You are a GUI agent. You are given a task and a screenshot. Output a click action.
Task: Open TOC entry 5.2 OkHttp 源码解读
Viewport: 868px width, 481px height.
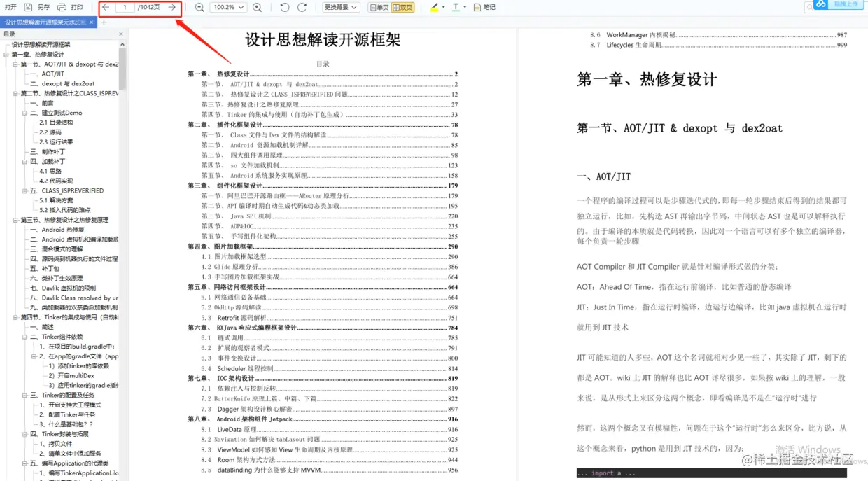(330, 307)
